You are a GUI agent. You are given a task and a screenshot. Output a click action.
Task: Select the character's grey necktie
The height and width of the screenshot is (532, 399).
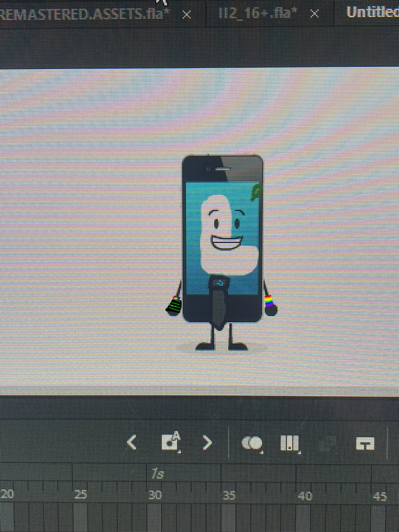[219, 303]
